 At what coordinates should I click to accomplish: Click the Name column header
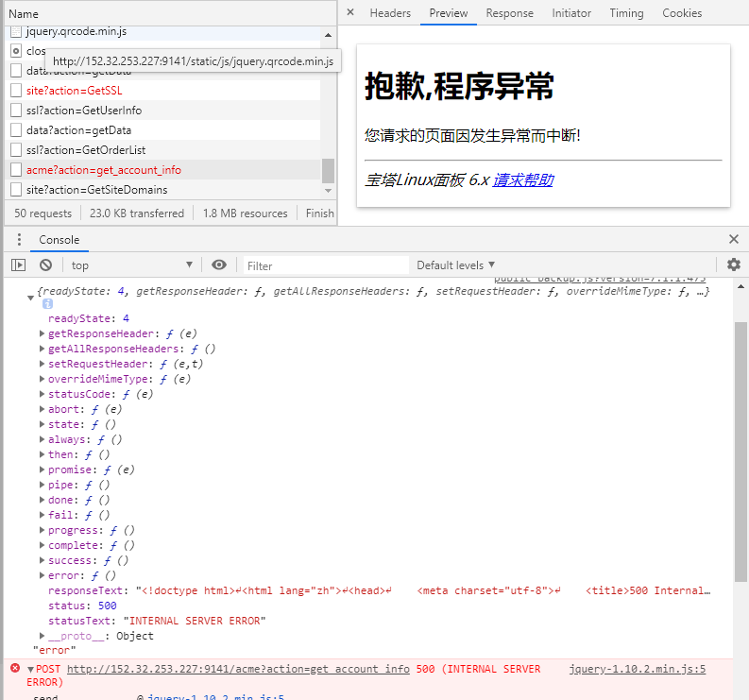point(170,14)
